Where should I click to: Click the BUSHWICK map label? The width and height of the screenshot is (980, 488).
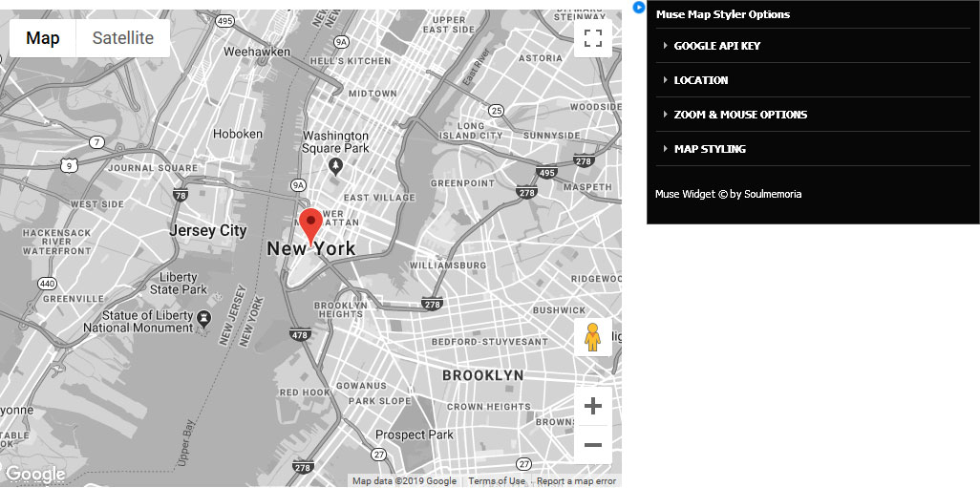pyautogui.click(x=560, y=310)
